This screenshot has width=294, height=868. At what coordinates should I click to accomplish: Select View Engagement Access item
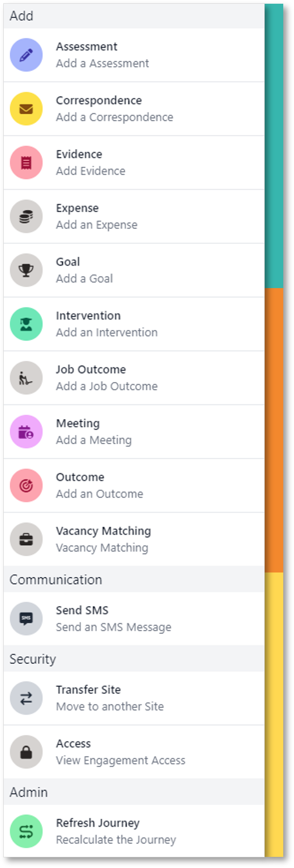tap(121, 760)
